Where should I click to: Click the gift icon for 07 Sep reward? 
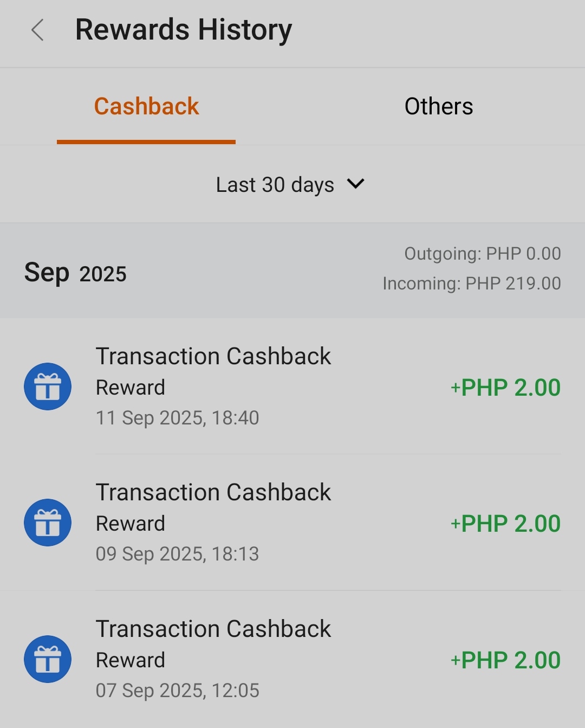tap(48, 659)
